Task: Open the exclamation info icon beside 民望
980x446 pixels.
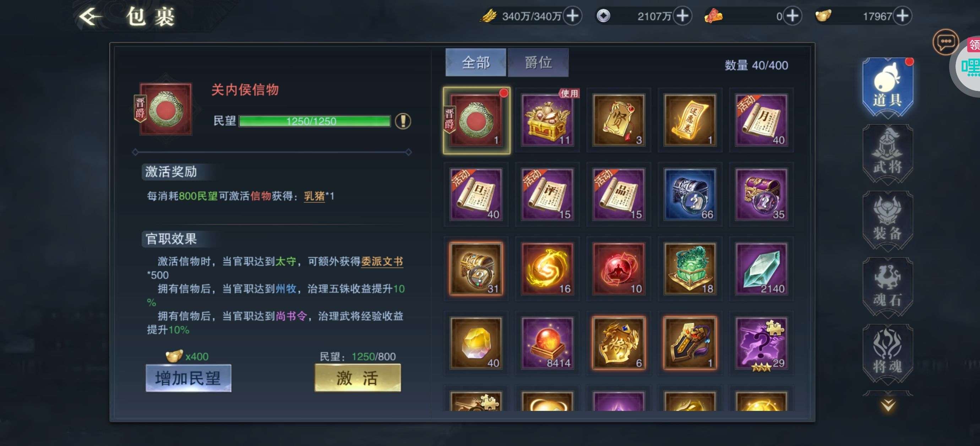Action: tap(403, 121)
